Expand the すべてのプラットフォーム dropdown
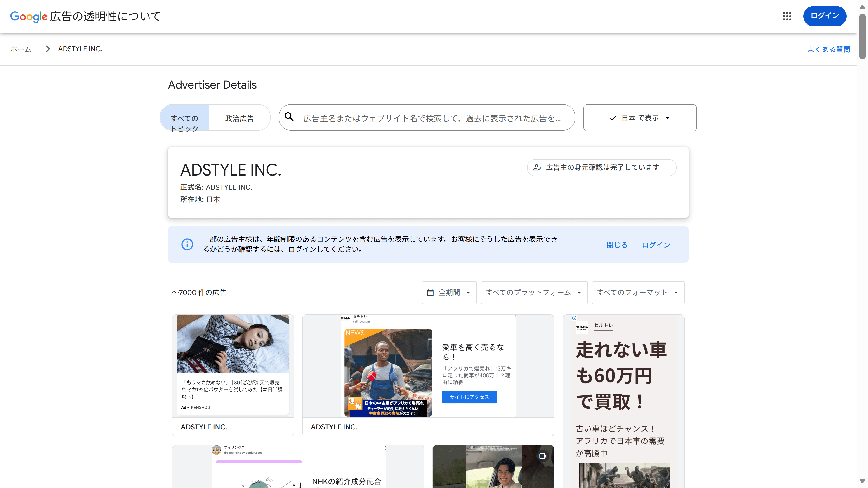Viewport: 868px width, 488px height. (x=534, y=292)
